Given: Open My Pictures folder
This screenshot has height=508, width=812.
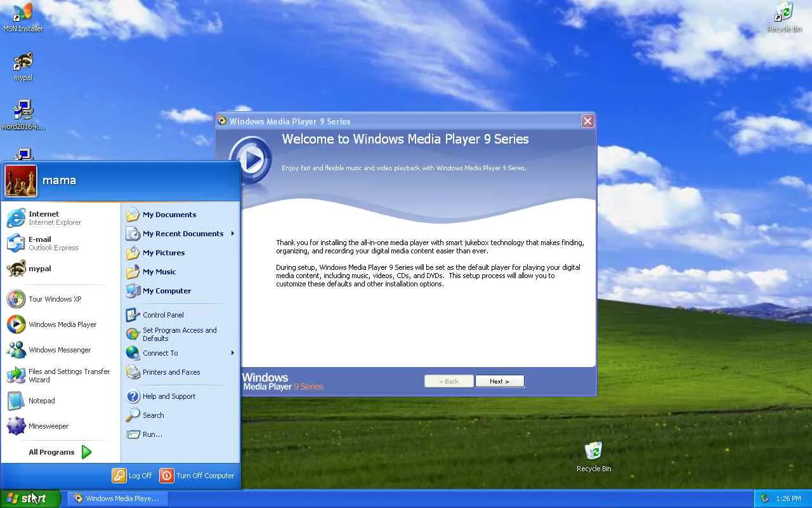Looking at the screenshot, I should [x=180, y=253].
